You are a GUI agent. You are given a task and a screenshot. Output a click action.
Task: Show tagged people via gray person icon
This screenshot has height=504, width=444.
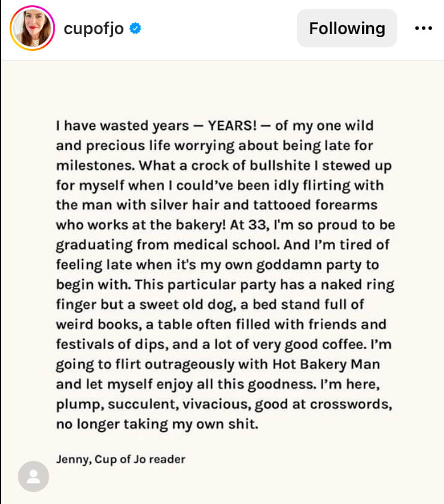34,476
